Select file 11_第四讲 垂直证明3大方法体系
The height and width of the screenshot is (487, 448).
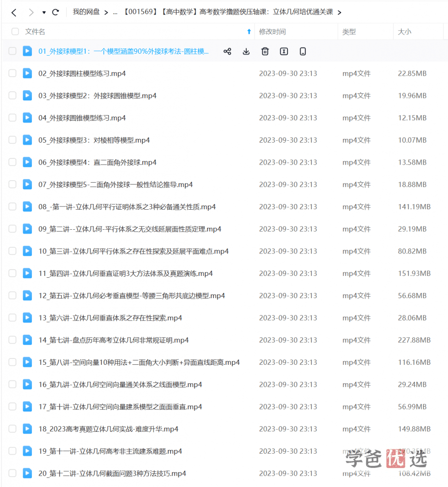(x=126, y=273)
